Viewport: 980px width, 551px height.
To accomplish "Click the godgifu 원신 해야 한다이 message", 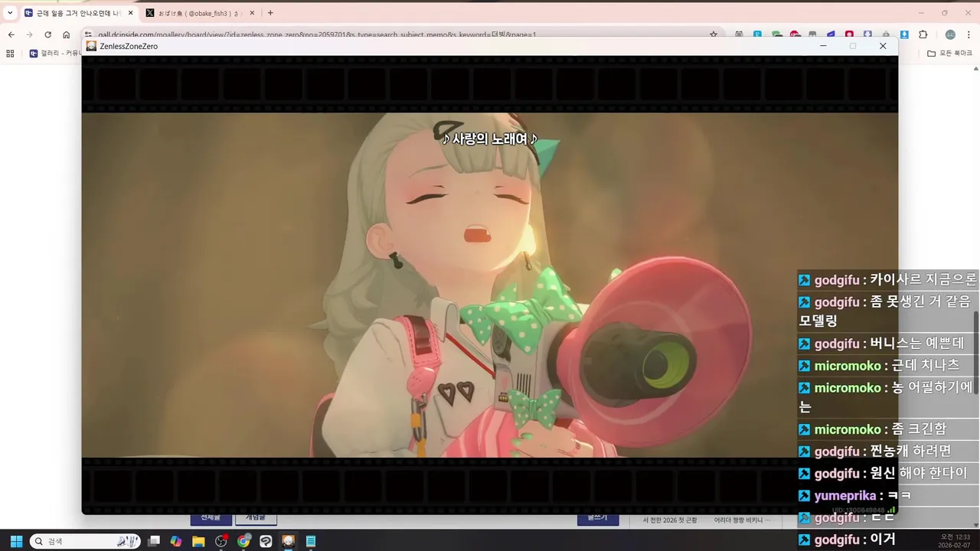I will [x=887, y=474].
